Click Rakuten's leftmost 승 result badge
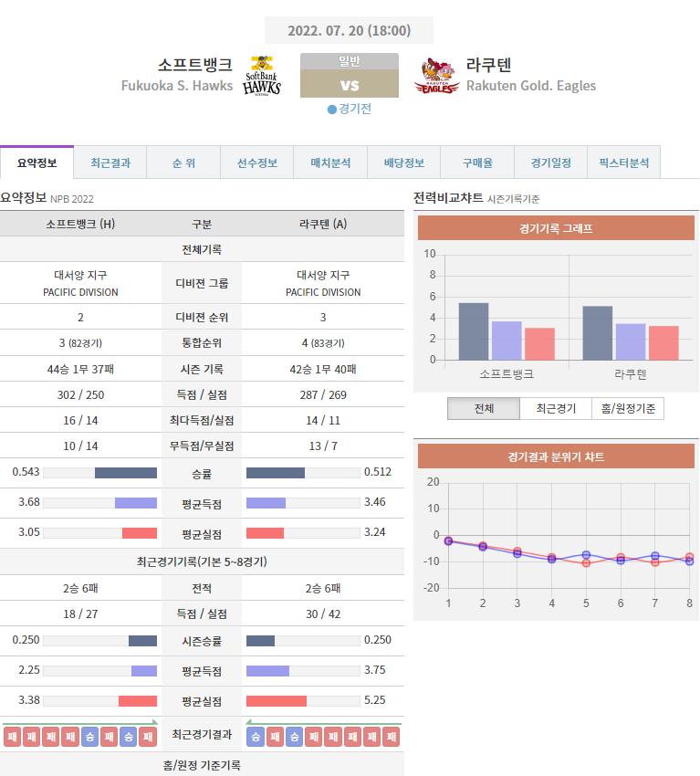Viewport: 700px width, 776px height. [x=256, y=737]
